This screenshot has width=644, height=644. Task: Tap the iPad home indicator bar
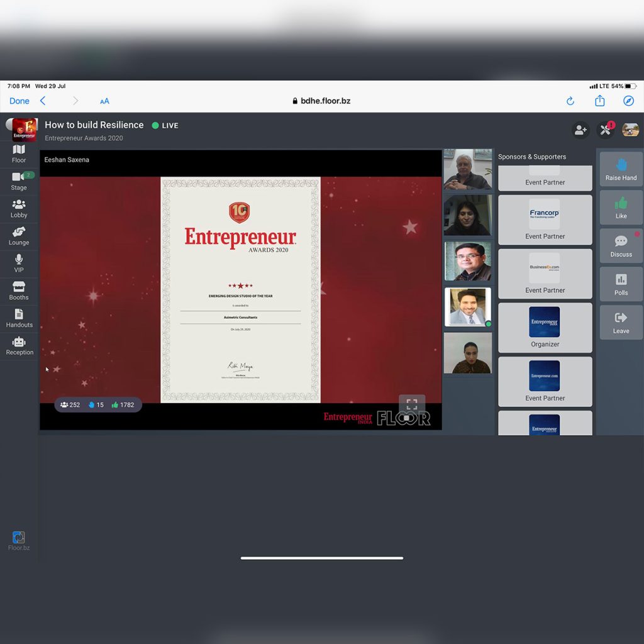coord(322,558)
